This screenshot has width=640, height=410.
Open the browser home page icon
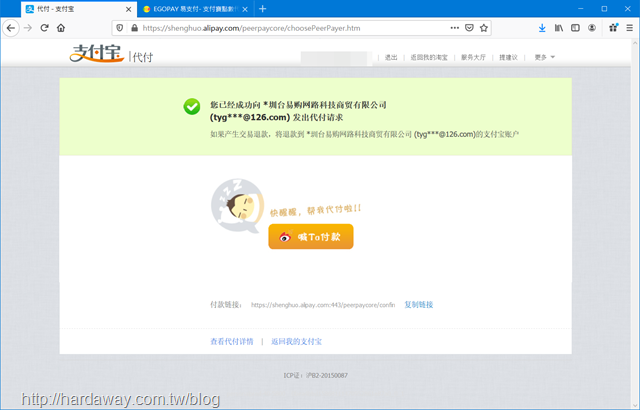click(x=61, y=28)
